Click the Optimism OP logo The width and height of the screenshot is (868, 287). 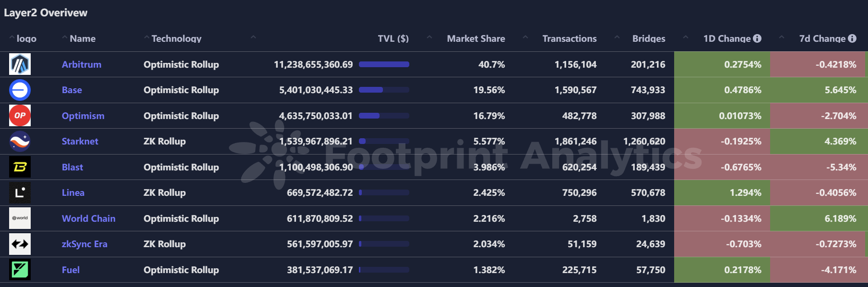pyautogui.click(x=19, y=115)
